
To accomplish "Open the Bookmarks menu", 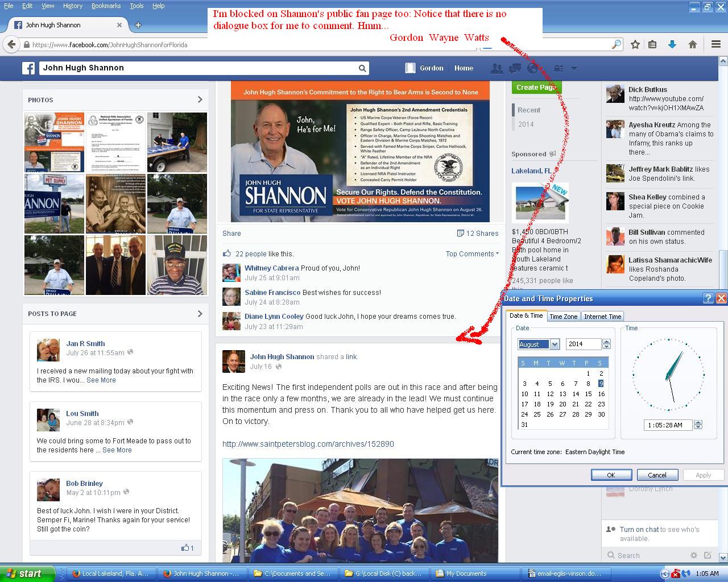I will coord(106,6).
